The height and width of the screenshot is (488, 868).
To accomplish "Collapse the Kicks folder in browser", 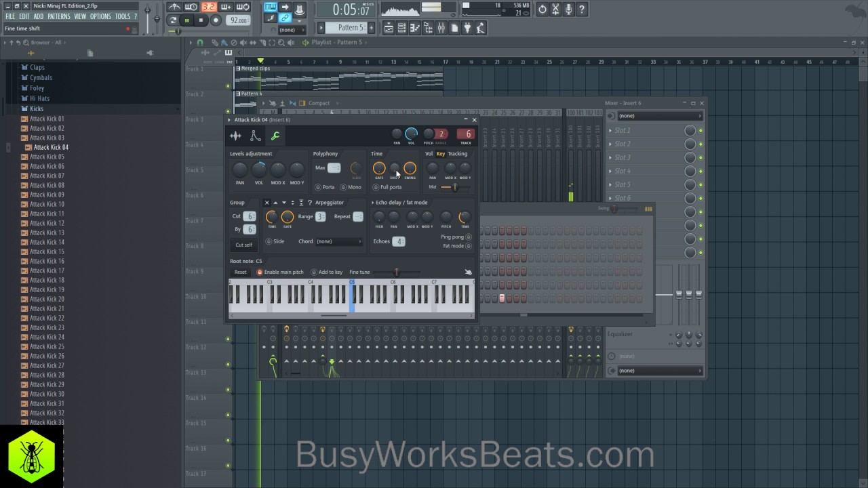I will coord(36,108).
